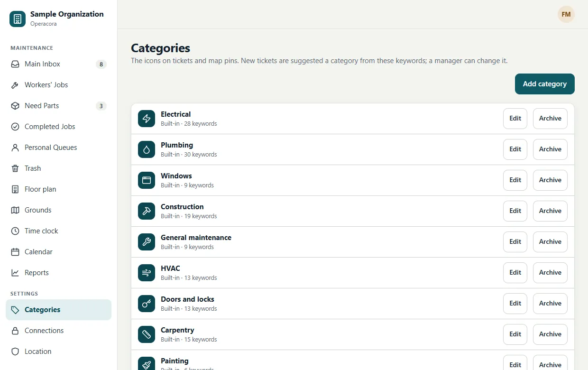Click the 'Built-in · 19 keywords' text
The image size is (588, 370).
(x=189, y=216)
